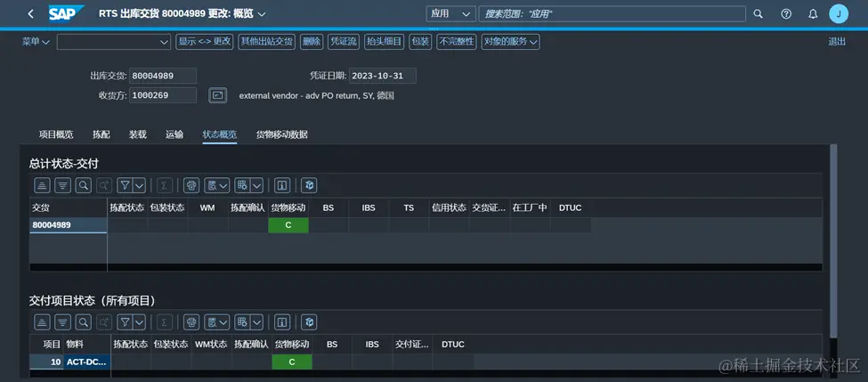Click find icon in 交付项目状态 toolbar

83,321
